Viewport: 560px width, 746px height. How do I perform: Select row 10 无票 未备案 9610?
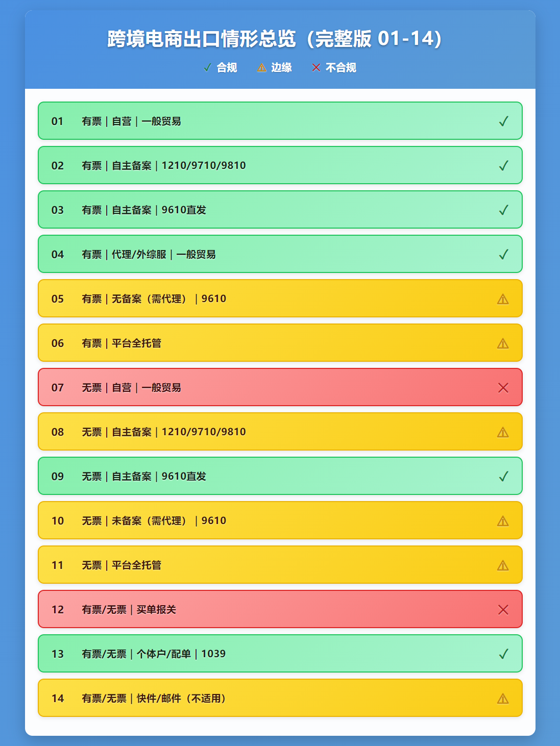pyautogui.click(x=280, y=520)
